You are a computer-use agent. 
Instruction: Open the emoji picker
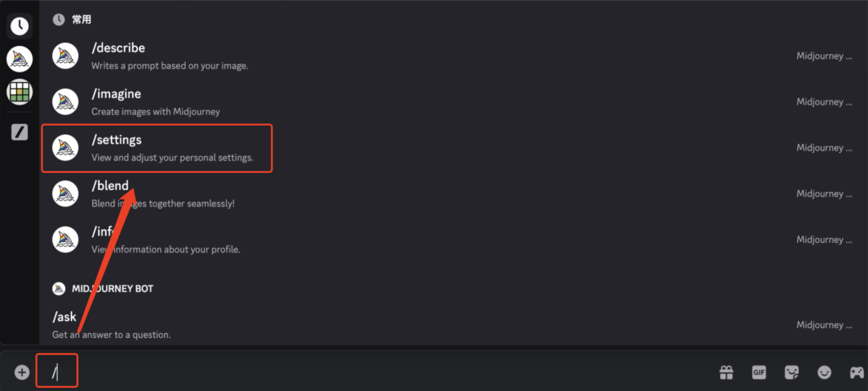(x=825, y=372)
